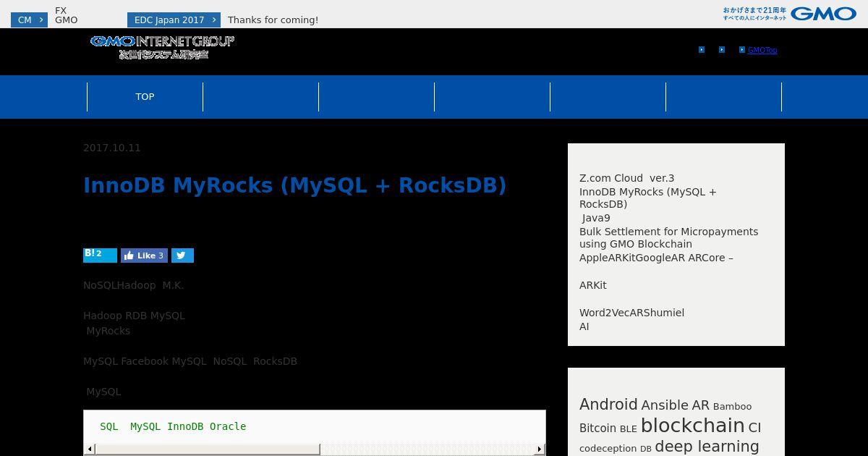Open the EDC Japan 2017 banner button

click(174, 20)
